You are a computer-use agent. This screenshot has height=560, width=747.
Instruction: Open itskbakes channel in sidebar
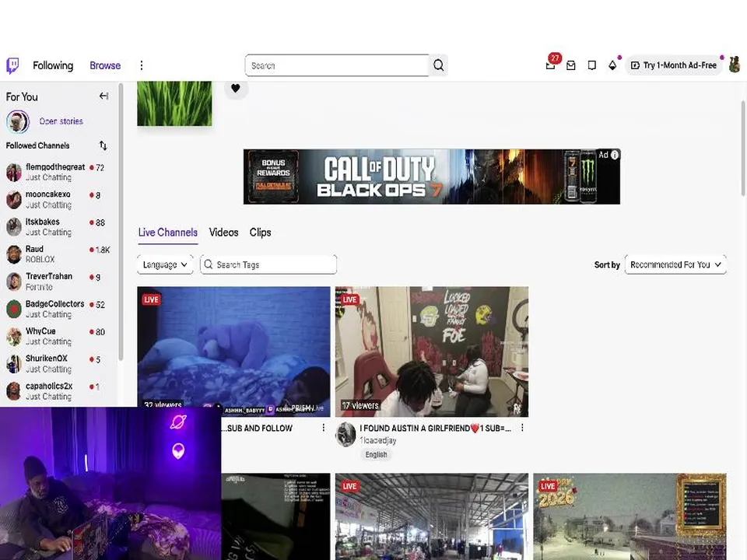tap(58, 226)
